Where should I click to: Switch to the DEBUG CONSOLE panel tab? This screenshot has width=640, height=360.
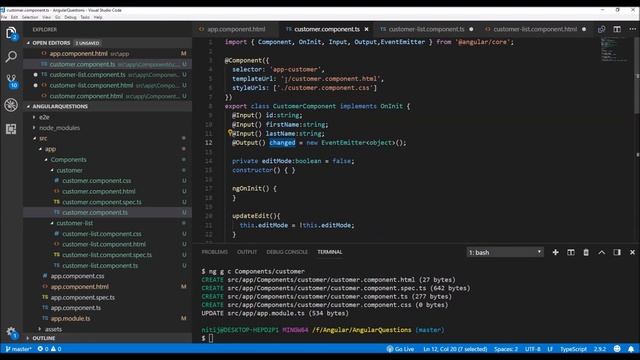[287, 252]
